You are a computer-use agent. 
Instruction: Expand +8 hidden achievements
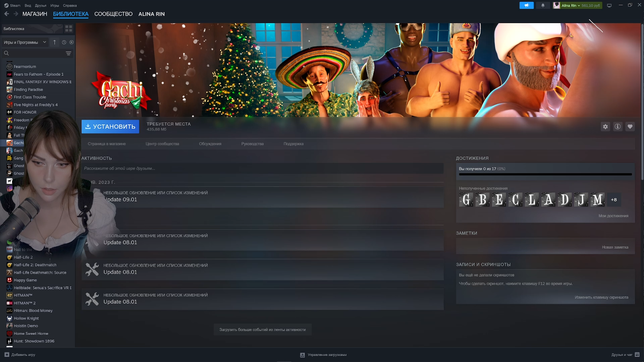click(613, 200)
